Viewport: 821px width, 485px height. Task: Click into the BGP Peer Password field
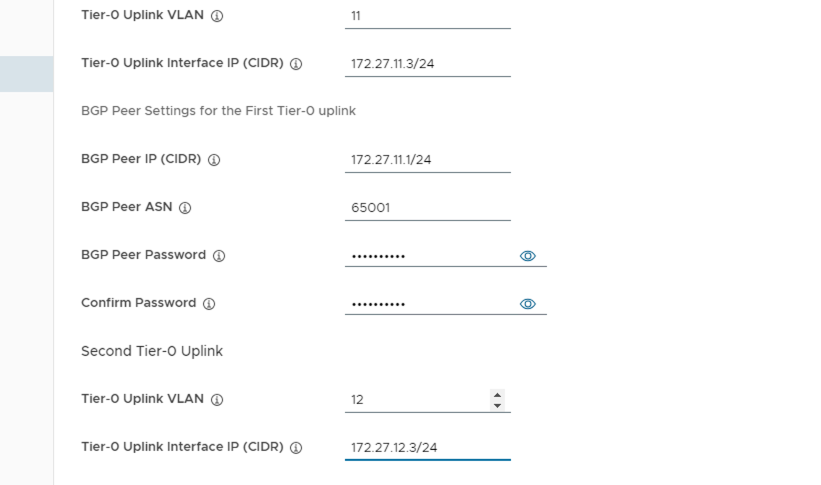click(427, 256)
